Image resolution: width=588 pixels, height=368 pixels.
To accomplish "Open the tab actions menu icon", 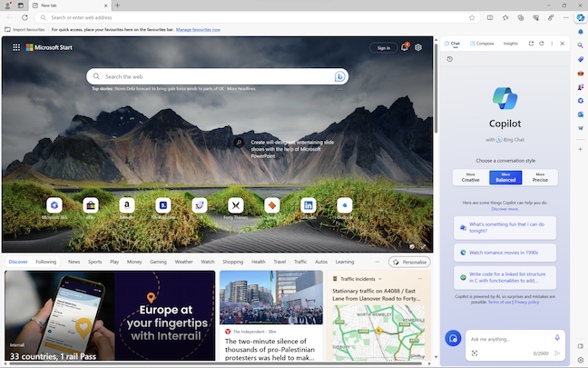I will pyautogui.click(x=21, y=5).
